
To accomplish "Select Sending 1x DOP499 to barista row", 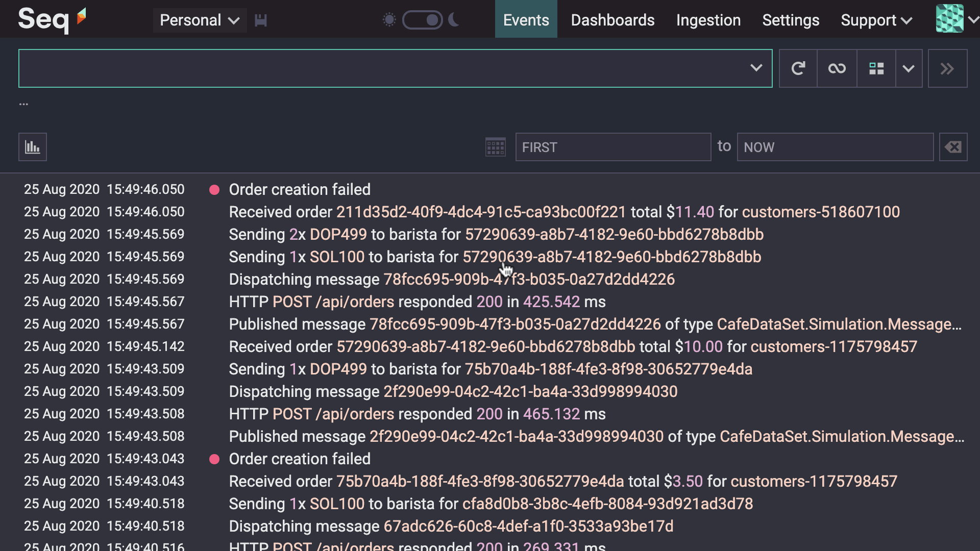I will point(491,369).
